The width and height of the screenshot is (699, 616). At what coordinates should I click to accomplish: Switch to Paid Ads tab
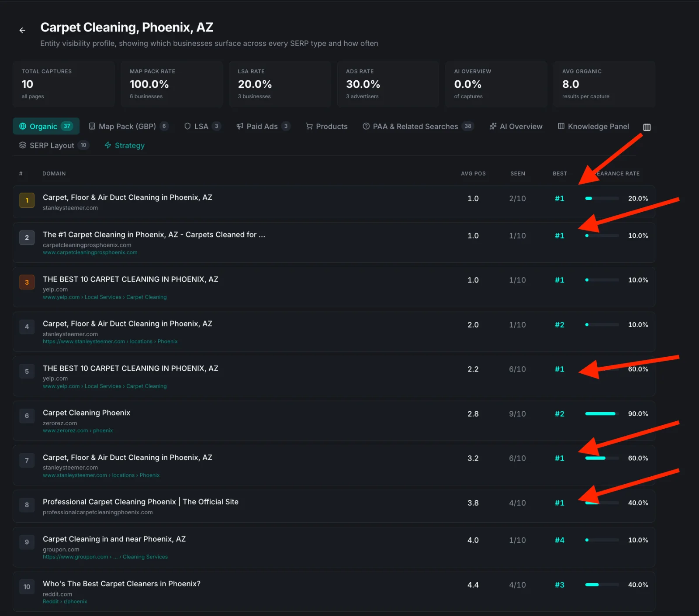[x=263, y=126]
